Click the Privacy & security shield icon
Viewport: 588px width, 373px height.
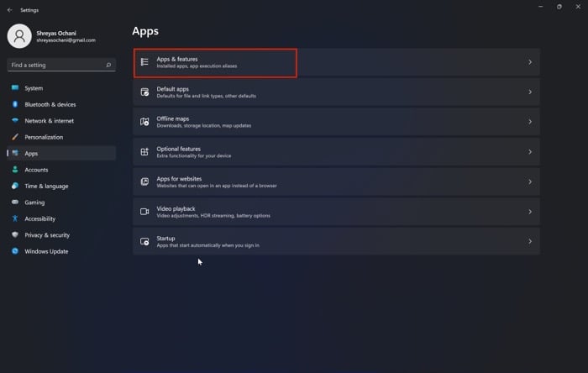tap(15, 234)
